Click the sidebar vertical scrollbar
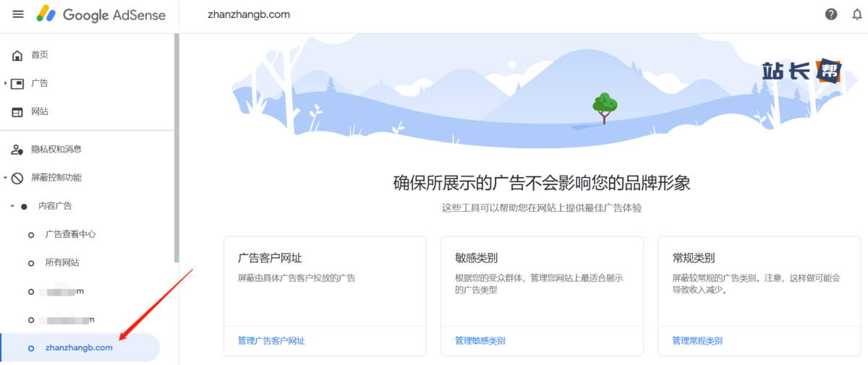 pos(176,145)
